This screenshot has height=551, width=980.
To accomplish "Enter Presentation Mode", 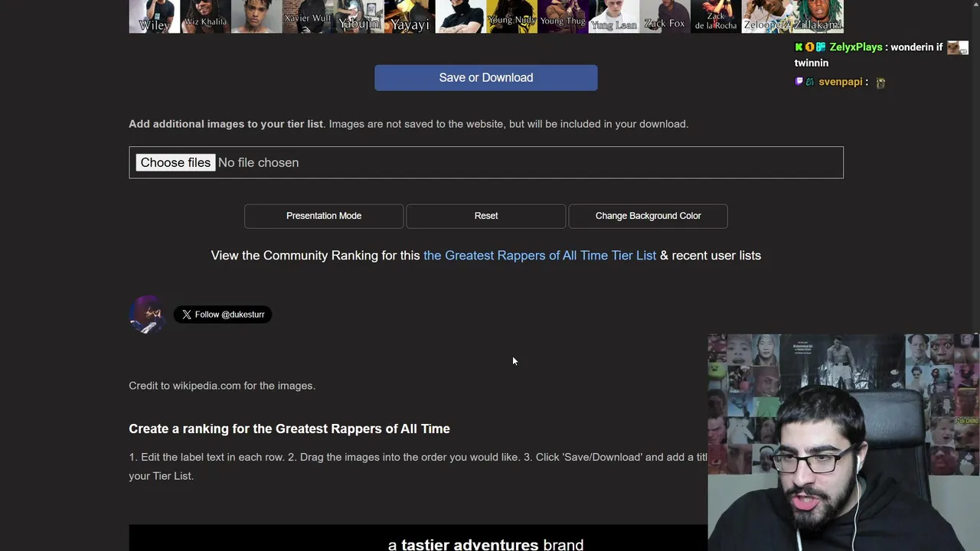I will click(324, 216).
